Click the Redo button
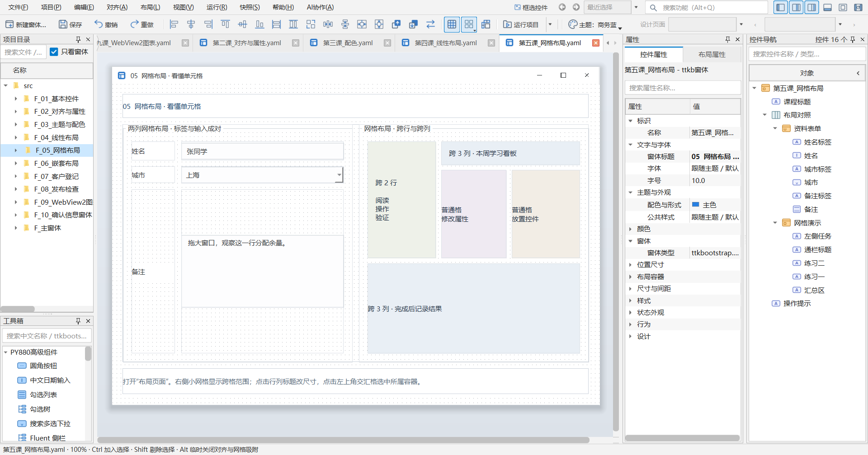Image resolution: width=868 pixels, height=455 pixels. pos(142,24)
